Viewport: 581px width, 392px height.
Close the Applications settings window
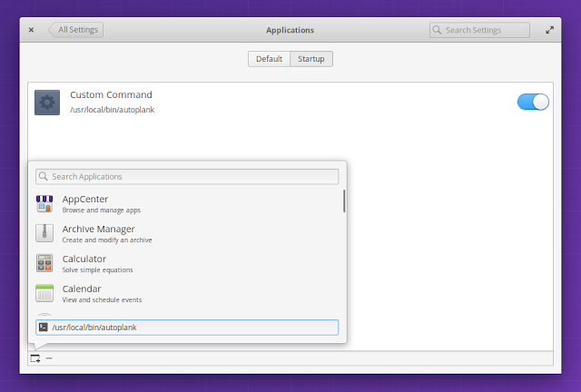[x=31, y=30]
